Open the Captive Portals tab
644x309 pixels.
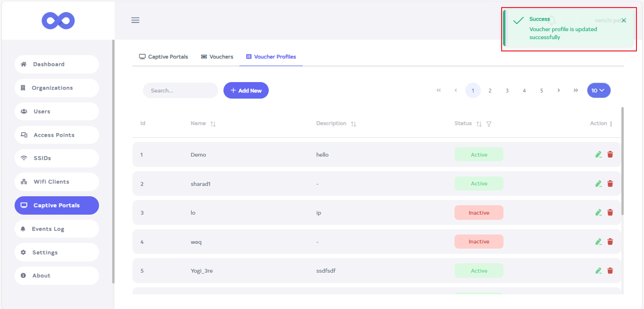(163, 57)
